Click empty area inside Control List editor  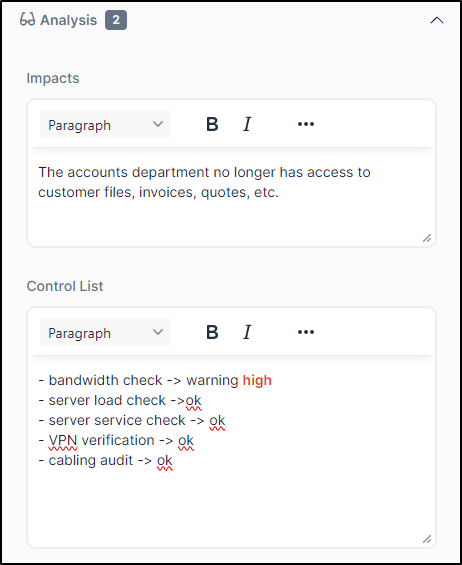[231, 504]
